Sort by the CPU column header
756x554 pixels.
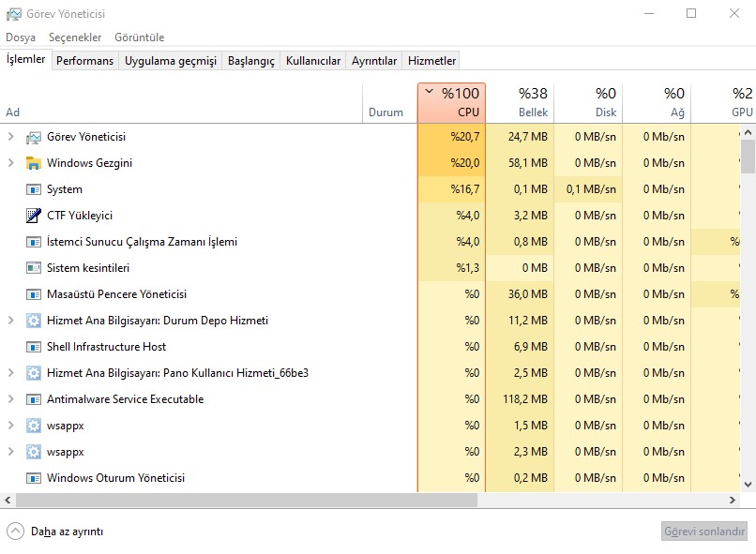click(x=452, y=102)
